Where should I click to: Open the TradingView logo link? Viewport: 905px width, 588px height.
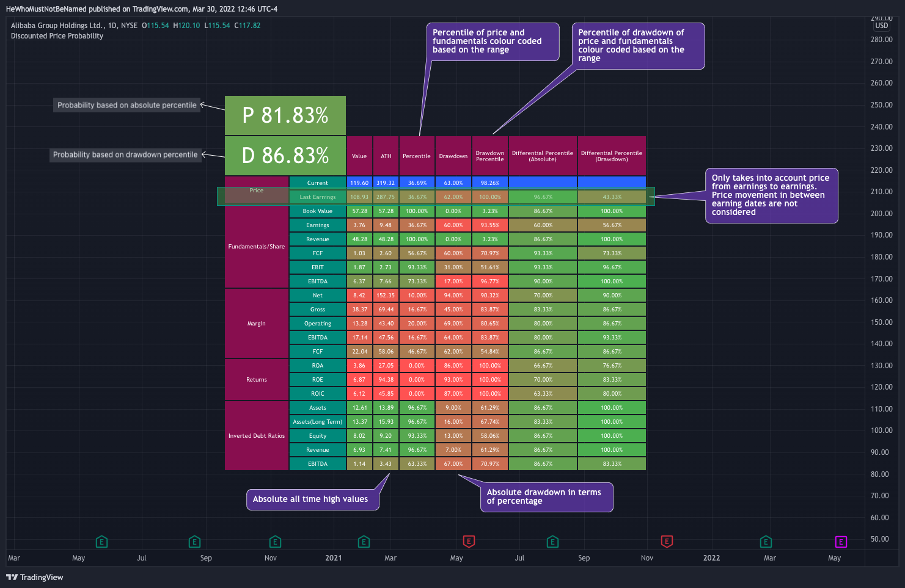pyautogui.click(x=35, y=577)
